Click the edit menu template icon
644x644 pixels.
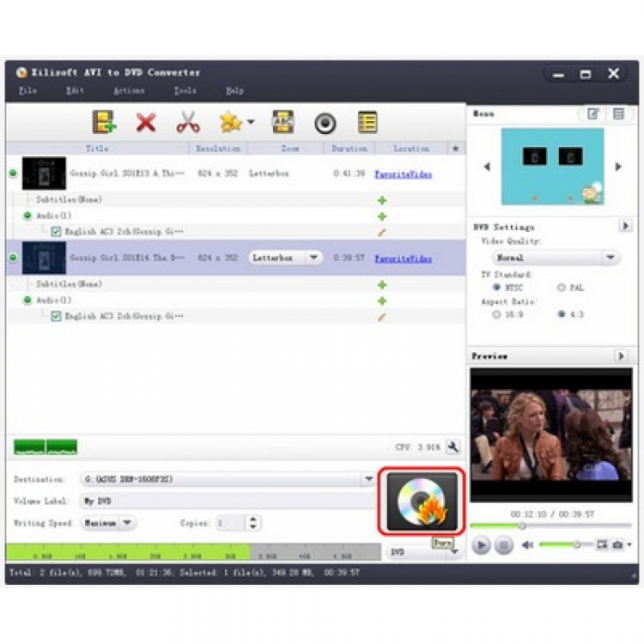click(592, 113)
